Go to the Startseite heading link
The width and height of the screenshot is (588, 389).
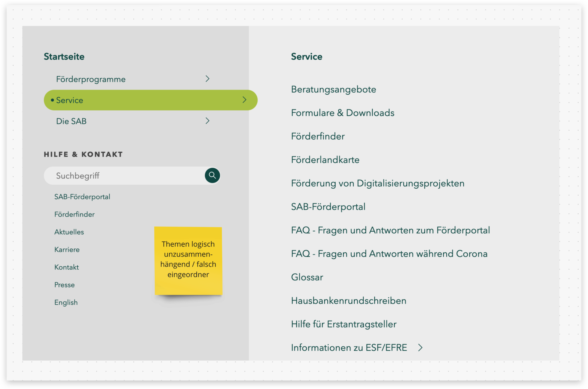(64, 57)
